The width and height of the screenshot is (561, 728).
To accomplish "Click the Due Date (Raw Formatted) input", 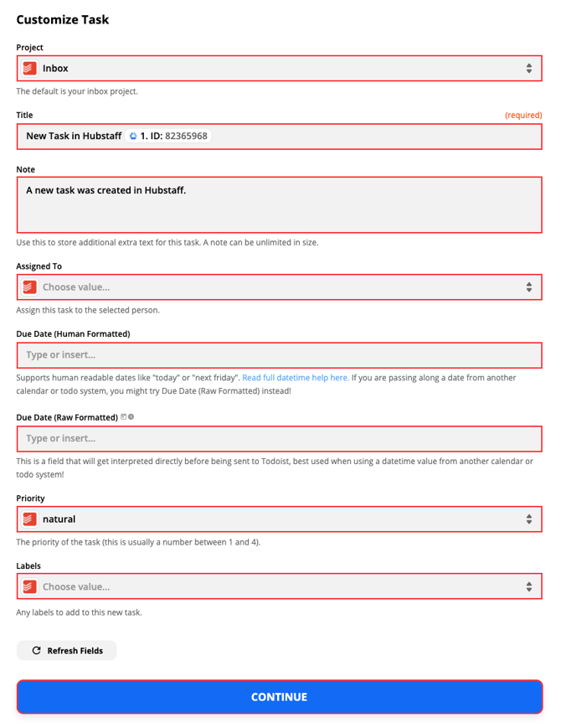I will click(279, 439).
